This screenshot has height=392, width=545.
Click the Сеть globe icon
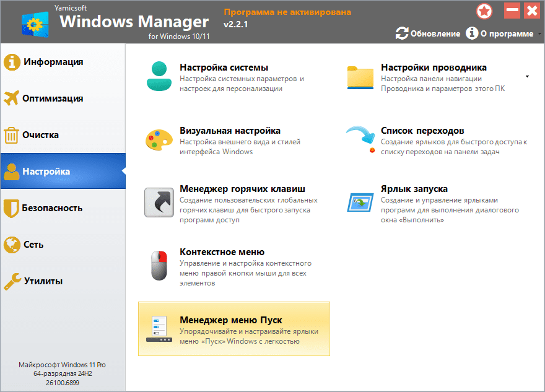12,245
